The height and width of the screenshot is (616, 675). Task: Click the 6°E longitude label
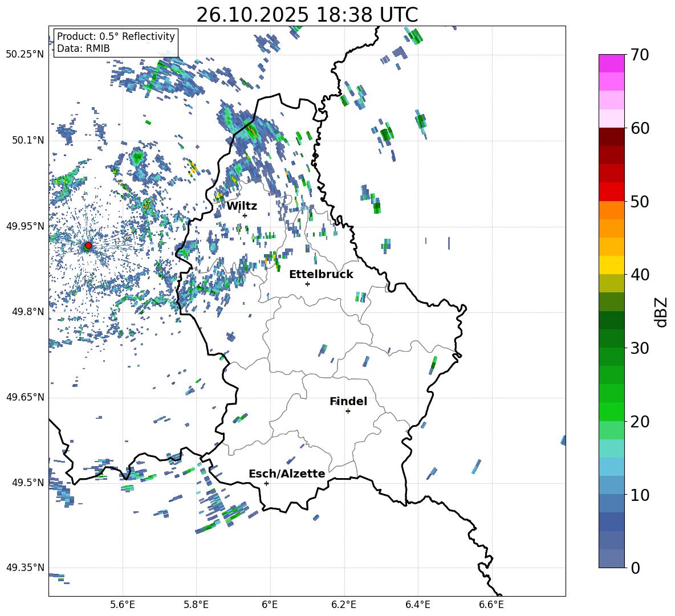[x=270, y=605]
